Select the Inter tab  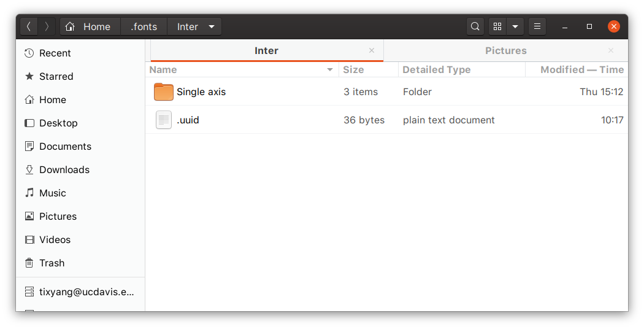click(267, 50)
